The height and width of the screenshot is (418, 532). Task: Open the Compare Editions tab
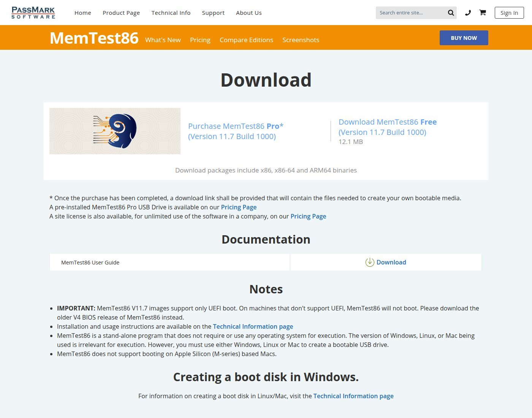[x=246, y=40]
